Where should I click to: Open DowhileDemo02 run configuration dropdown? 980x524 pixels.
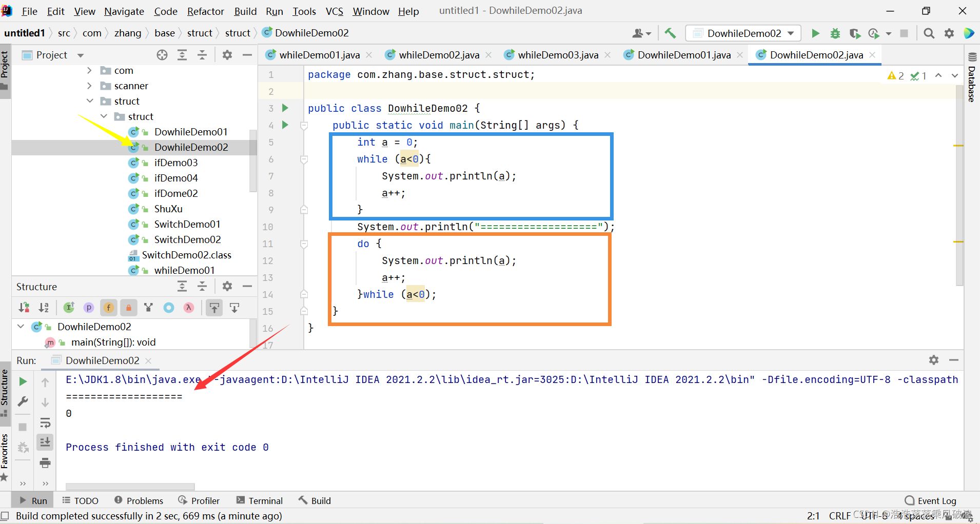tap(743, 33)
